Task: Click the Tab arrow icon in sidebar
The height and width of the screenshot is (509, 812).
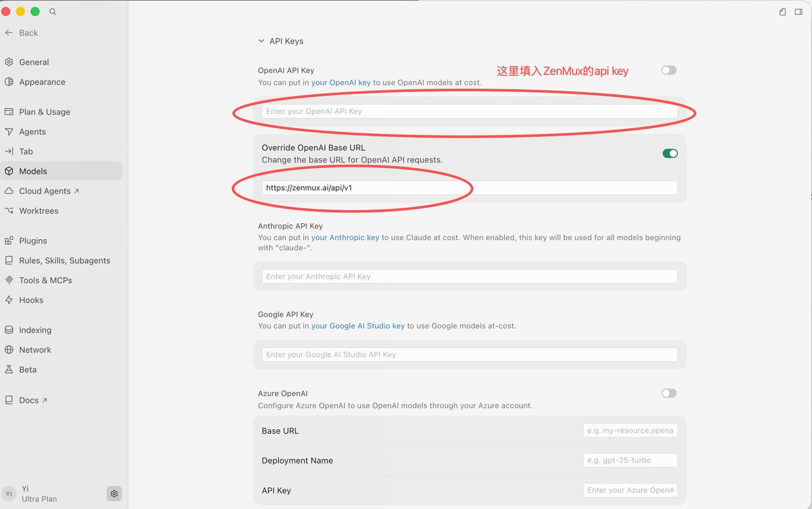Action: [9, 151]
